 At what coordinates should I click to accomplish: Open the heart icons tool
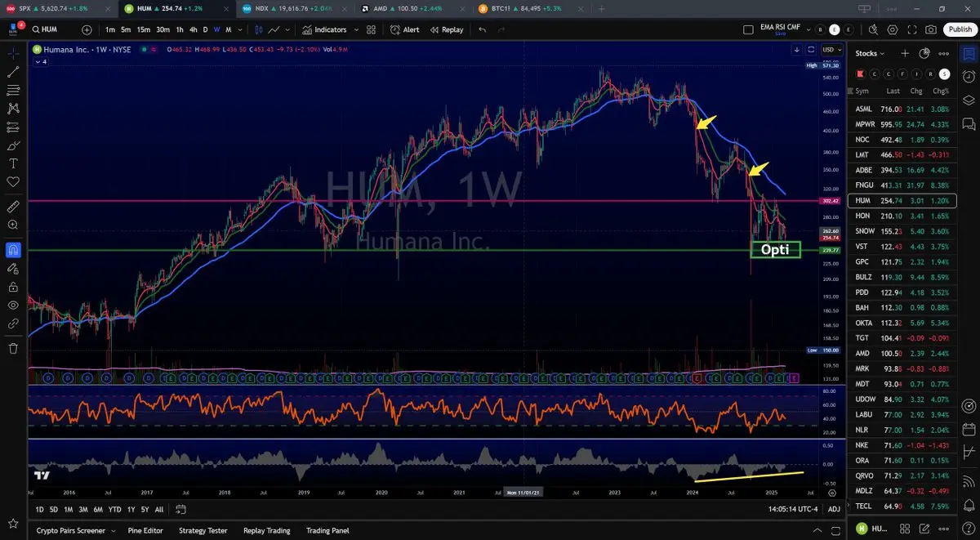[13, 181]
